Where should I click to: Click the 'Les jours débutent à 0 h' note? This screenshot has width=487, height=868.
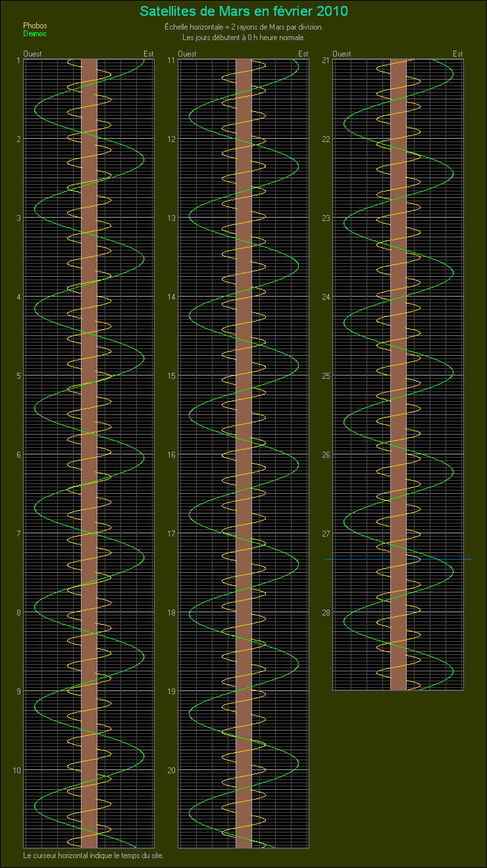pos(244,37)
